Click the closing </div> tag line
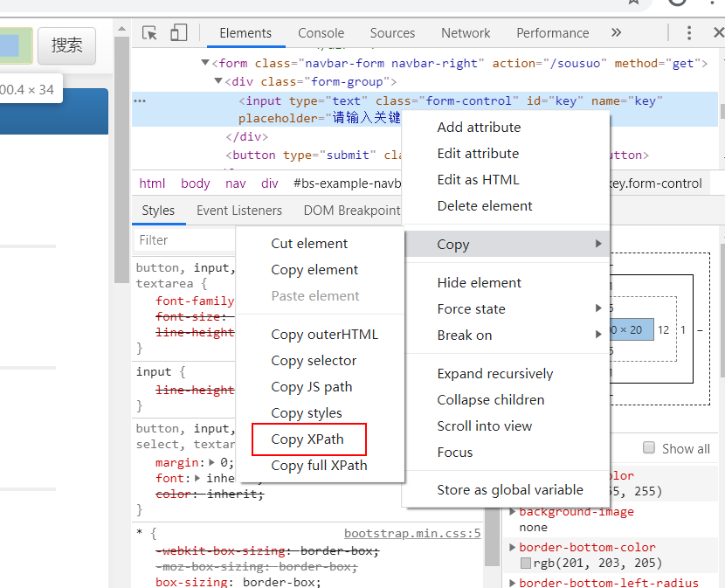This screenshot has width=725, height=588. 246,136
